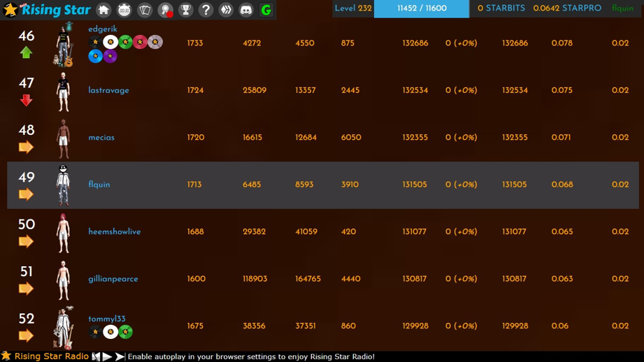Click edgerik's black record badge
This screenshot has height=362, width=644.
click(x=95, y=42)
